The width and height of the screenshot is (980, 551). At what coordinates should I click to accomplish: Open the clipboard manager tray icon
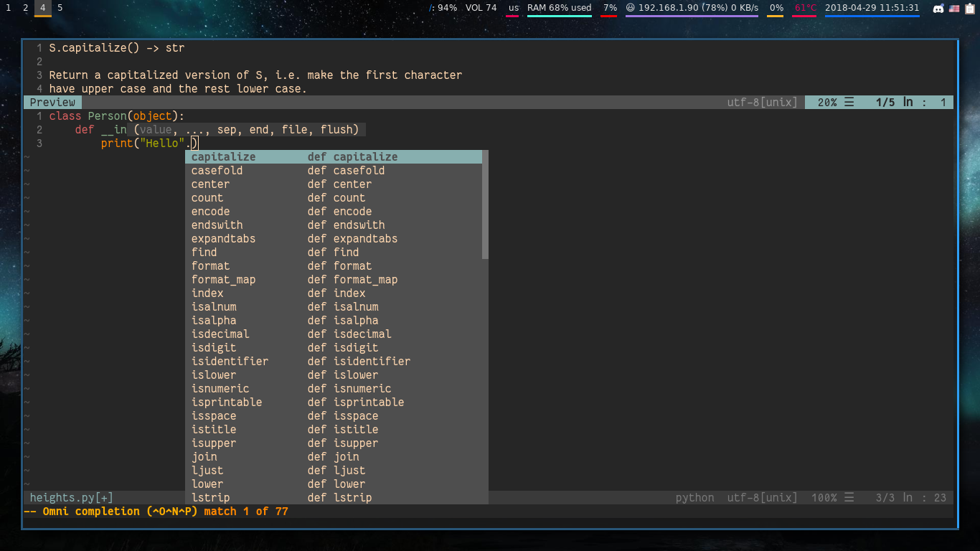pos(969,9)
